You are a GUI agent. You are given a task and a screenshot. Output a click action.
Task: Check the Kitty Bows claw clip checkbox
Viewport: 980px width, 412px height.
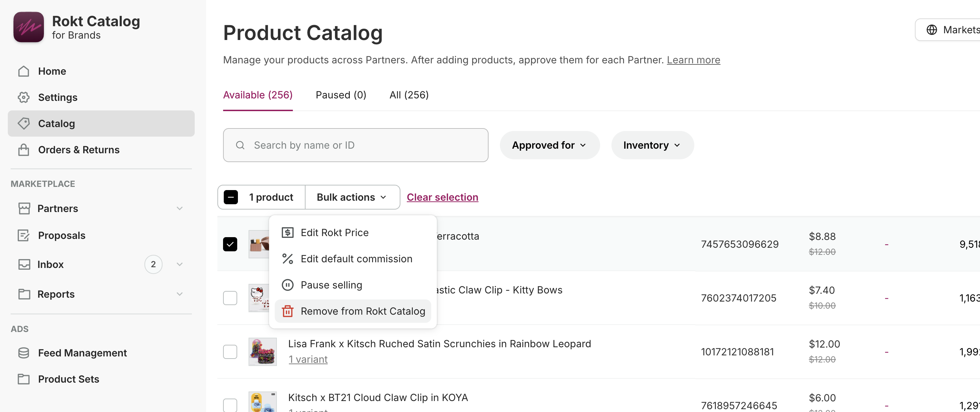[x=230, y=298]
